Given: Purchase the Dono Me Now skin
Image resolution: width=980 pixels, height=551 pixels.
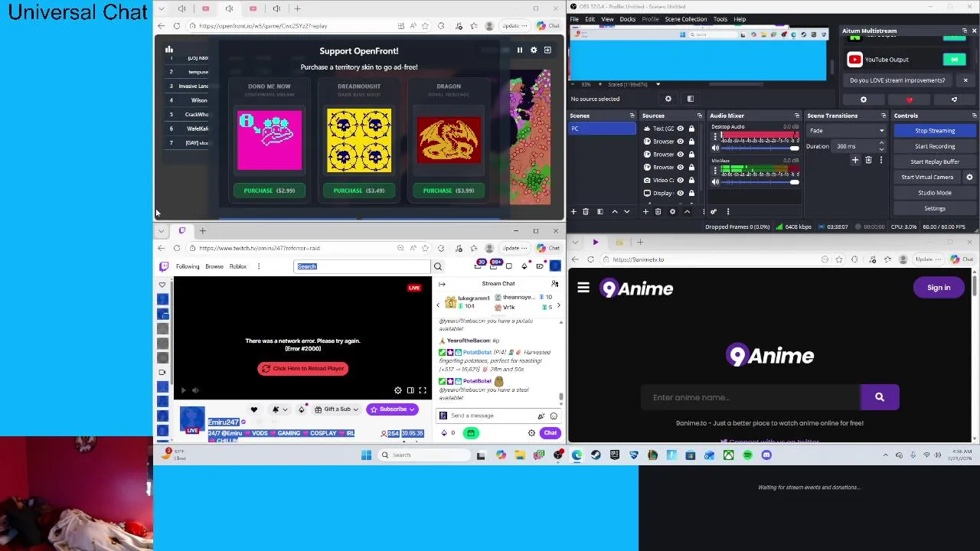Looking at the screenshot, I should (269, 191).
